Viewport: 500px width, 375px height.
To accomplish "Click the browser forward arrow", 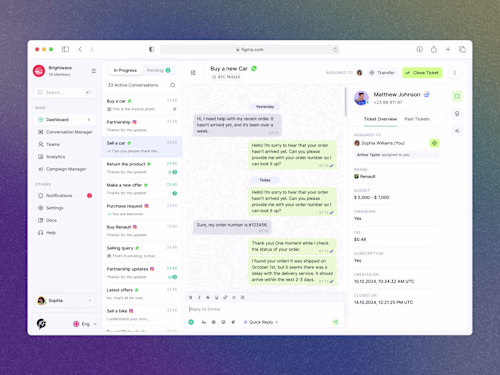I will click(x=91, y=49).
